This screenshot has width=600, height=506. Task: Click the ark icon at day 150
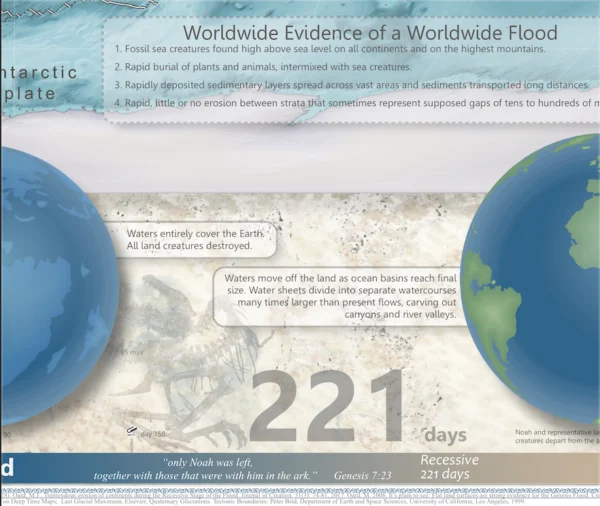click(131, 431)
